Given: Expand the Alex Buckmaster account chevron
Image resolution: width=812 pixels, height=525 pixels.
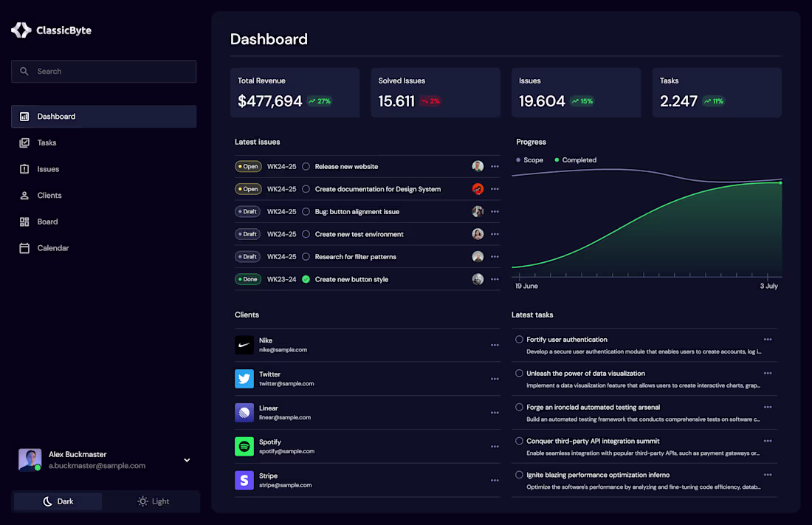Looking at the screenshot, I should [x=187, y=460].
